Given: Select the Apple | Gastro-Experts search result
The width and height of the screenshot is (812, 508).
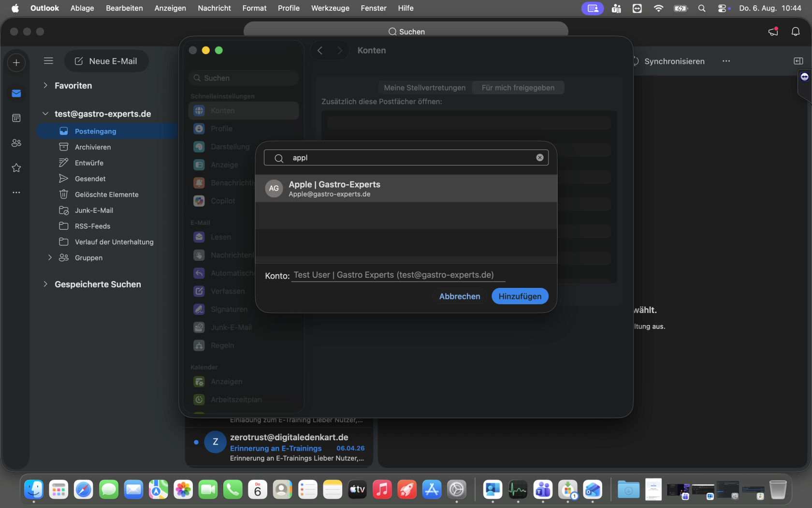Looking at the screenshot, I should click(x=406, y=189).
